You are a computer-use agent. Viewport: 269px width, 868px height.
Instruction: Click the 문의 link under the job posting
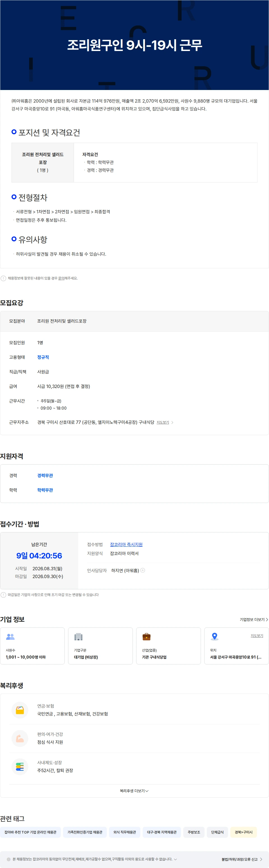61,278
